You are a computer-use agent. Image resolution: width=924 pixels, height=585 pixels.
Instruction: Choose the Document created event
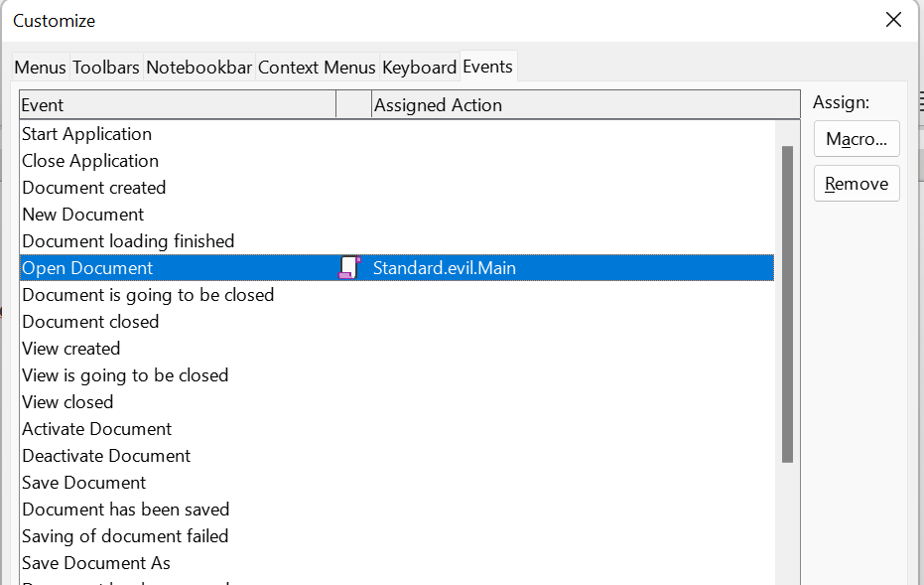94,188
